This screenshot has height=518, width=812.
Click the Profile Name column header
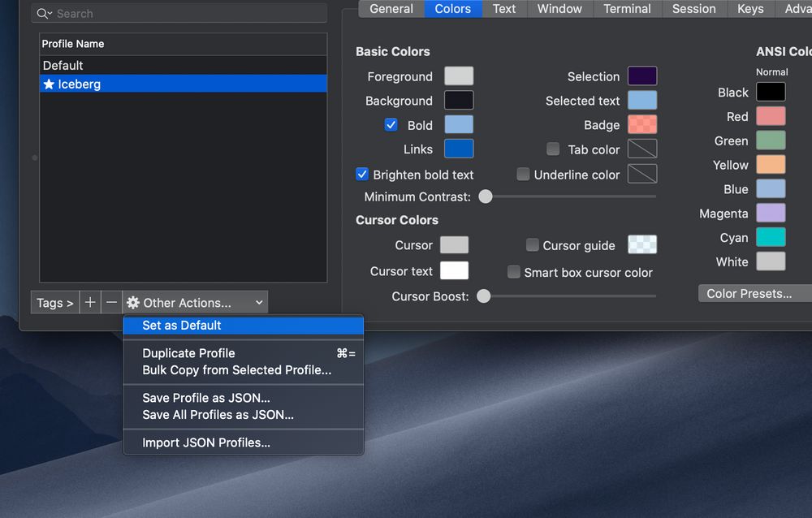(184, 44)
